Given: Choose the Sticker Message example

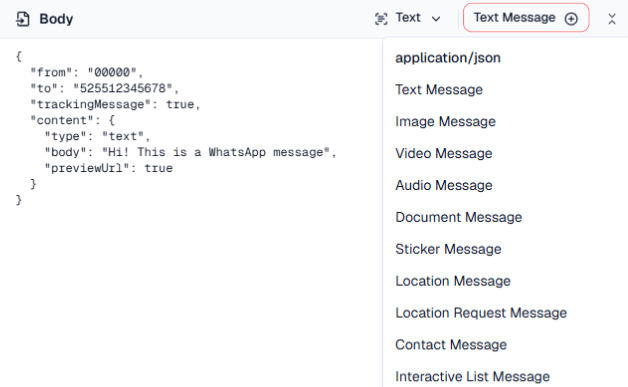Looking at the screenshot, I should [448, 249].
